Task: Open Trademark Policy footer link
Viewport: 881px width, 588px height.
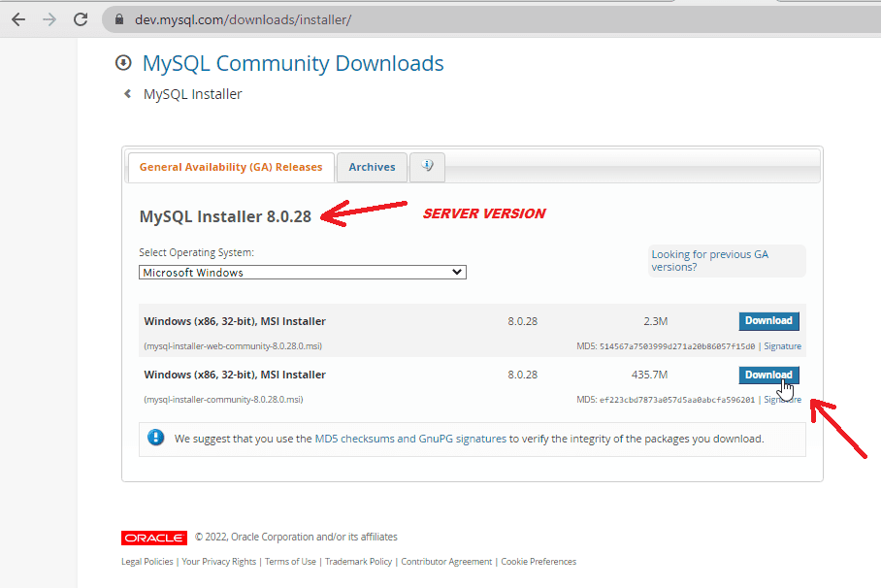Action: point(358,562)
